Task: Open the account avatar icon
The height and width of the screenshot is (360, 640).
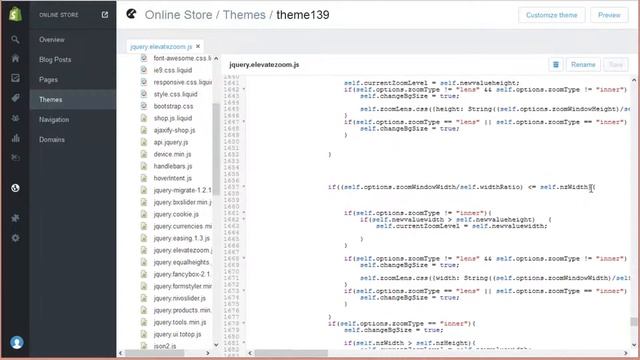Action: coord(17,342)
